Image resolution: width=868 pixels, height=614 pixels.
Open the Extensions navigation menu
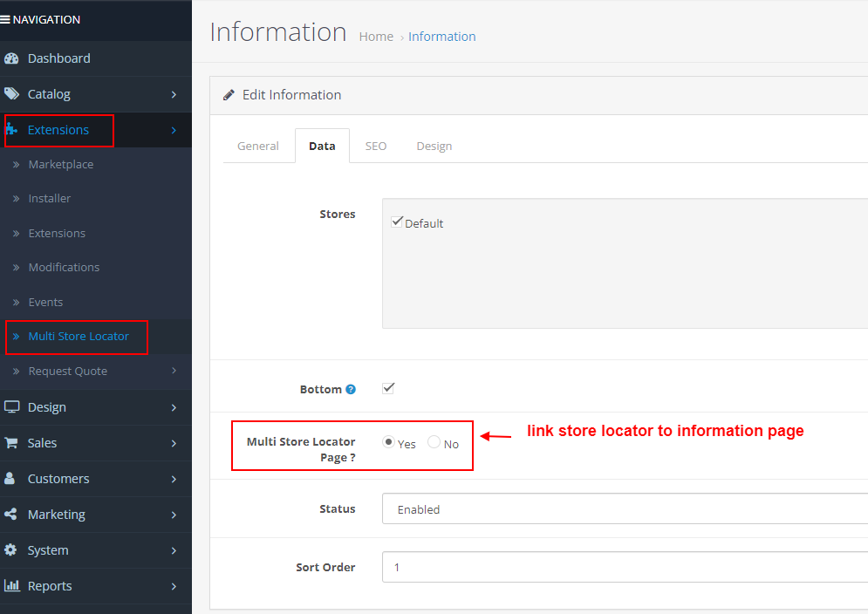[96, 130]
